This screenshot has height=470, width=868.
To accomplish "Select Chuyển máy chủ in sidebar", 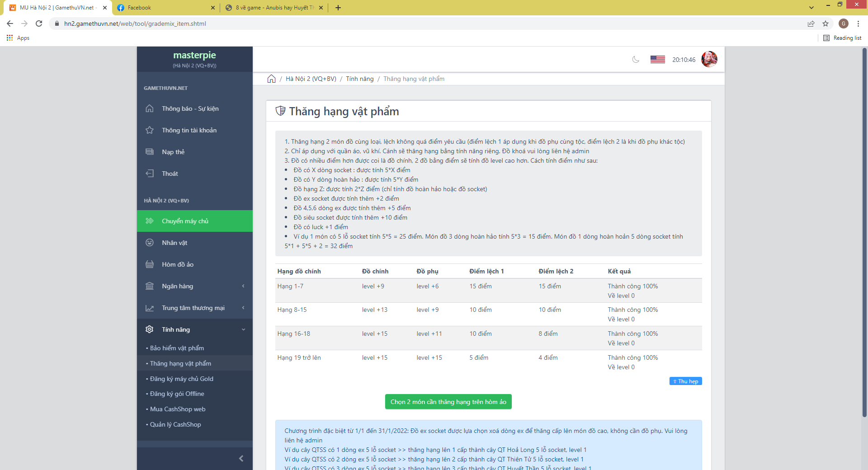I will tap(185, 221).
